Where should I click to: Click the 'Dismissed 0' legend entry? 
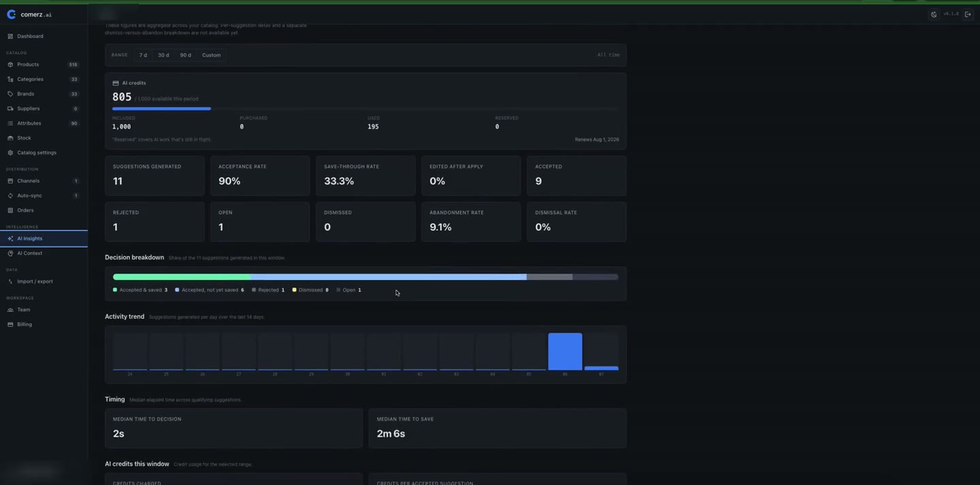click(311, 290)
